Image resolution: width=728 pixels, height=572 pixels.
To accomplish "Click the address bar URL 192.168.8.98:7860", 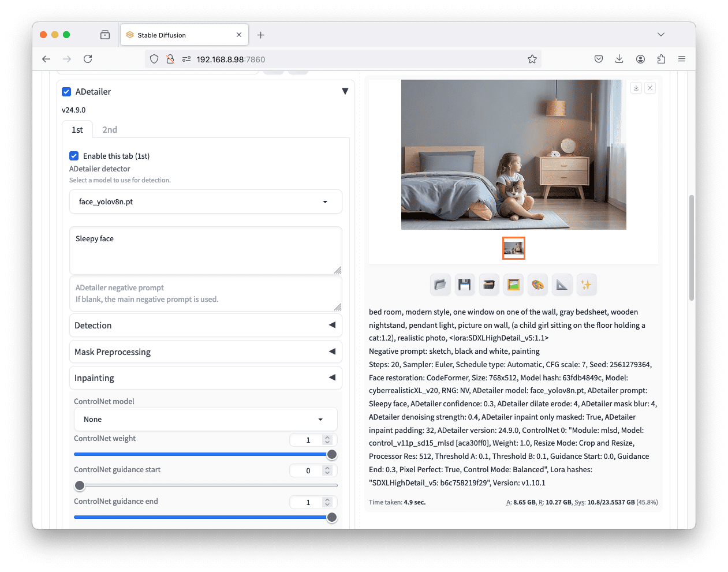I will coord(231,59).
